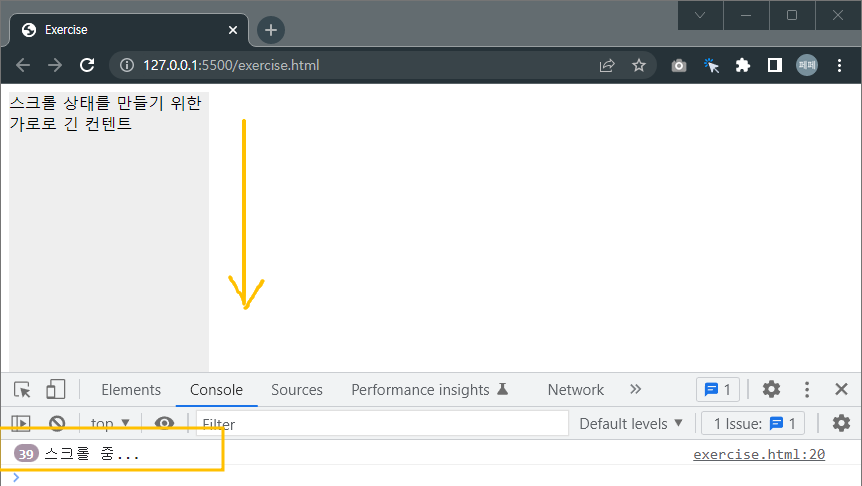Image resolution: width=862 pixels, height=486 pixels.
Task: Toggle the device toolbar icon
Action: click(56, 389)
